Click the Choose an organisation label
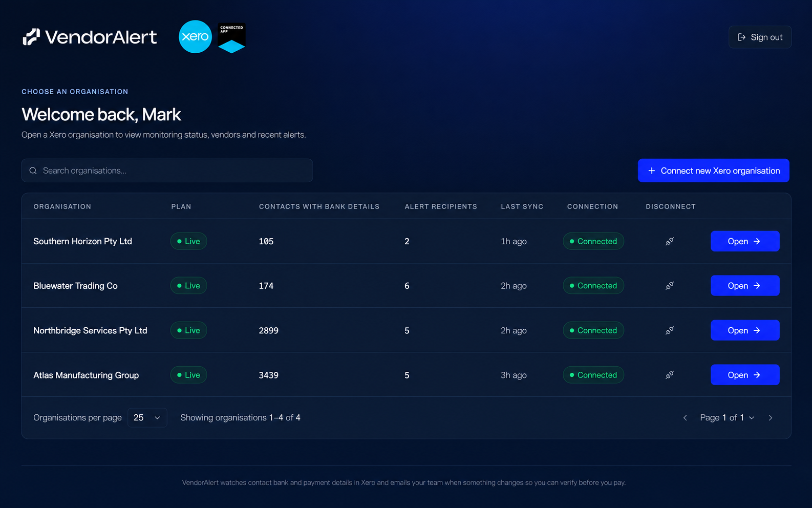Screen dimensions: 812x508 point(75,92)
